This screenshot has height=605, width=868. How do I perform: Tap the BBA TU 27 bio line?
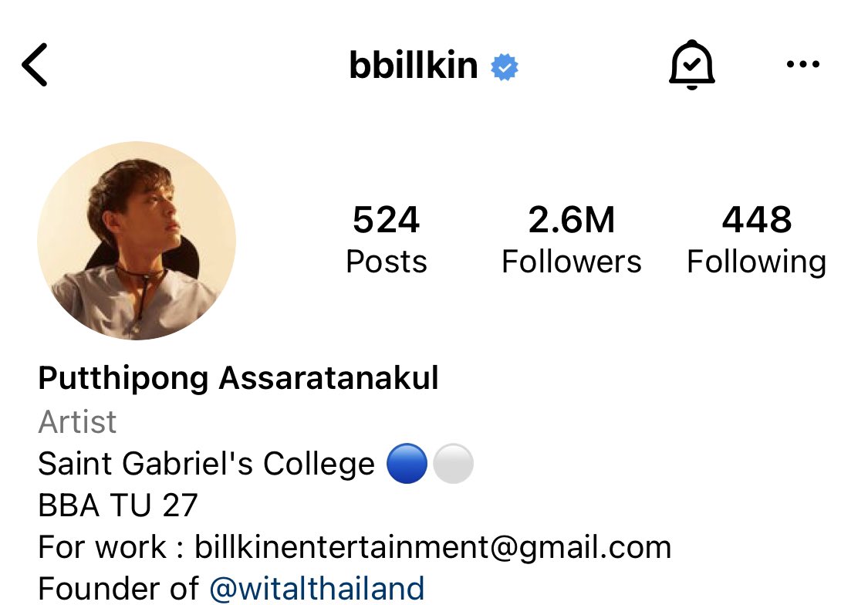click(118, 505)
